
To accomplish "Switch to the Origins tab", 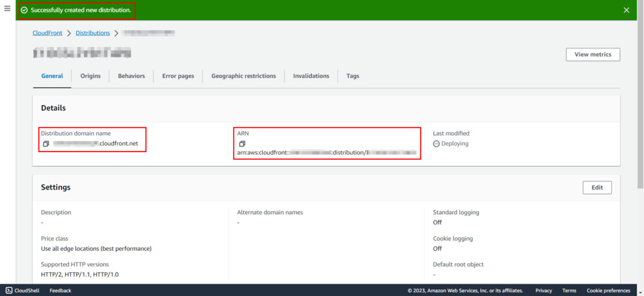I will click(90, 76).
